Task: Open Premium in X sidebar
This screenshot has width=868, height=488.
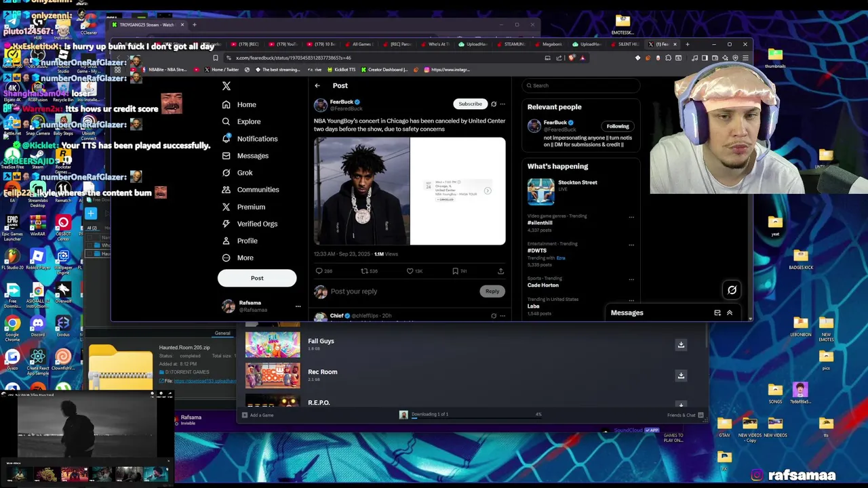Action: [x=243, y=207]
